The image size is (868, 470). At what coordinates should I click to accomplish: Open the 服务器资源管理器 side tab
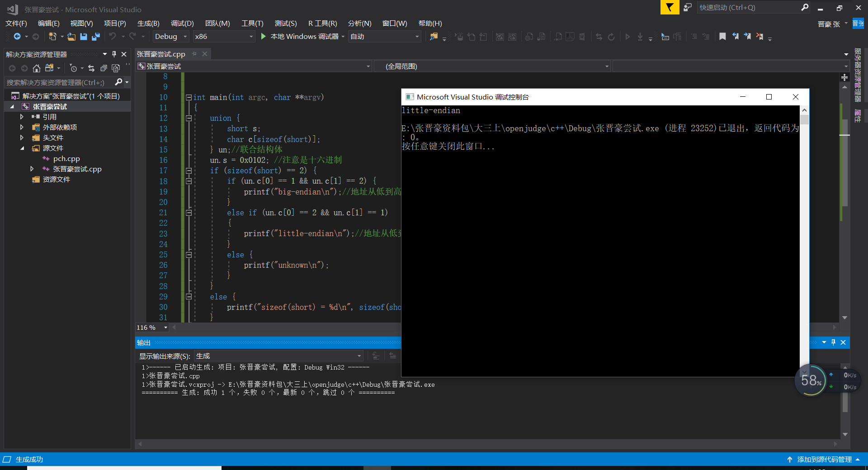point(858,75)
